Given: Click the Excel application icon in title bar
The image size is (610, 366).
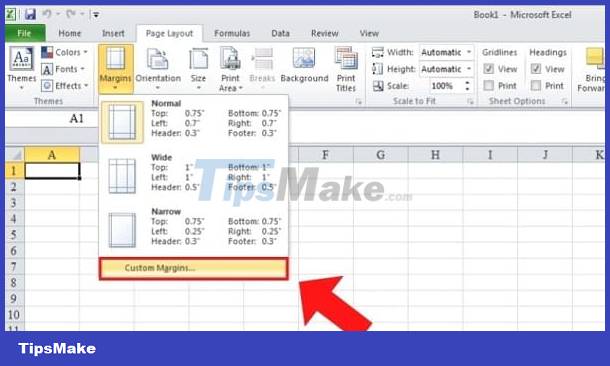Looking at the screenshot, I should click(x=11, y=15).
